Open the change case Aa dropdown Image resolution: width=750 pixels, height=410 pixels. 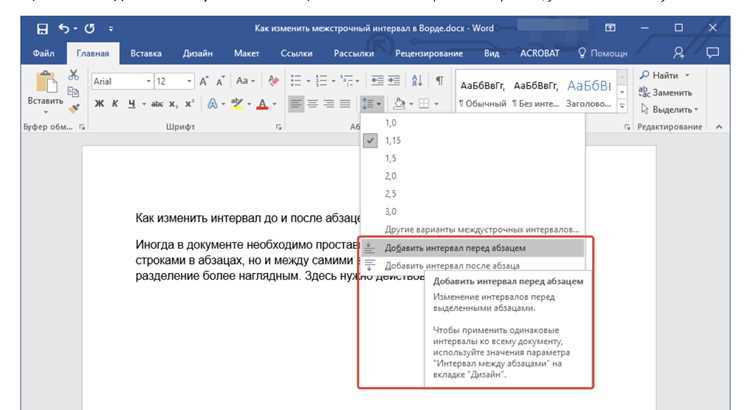click(x=245, y=81)
